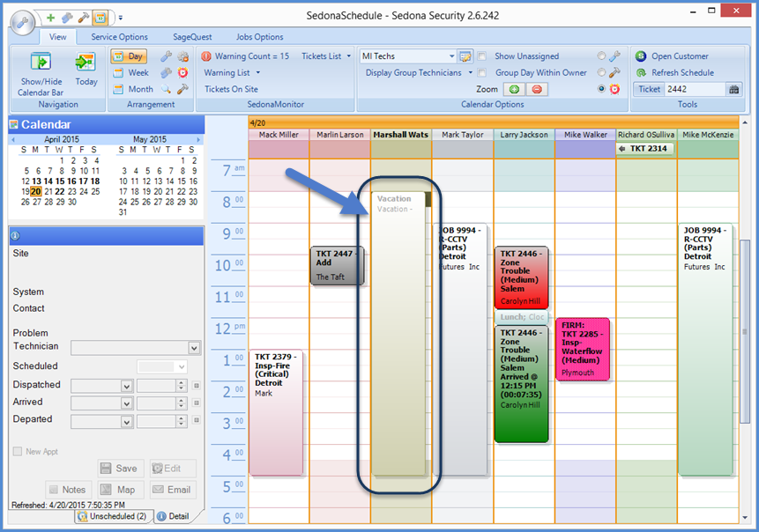759x532 pixels.
Task: Open the View ribbon tab
Action: [57, 37]
